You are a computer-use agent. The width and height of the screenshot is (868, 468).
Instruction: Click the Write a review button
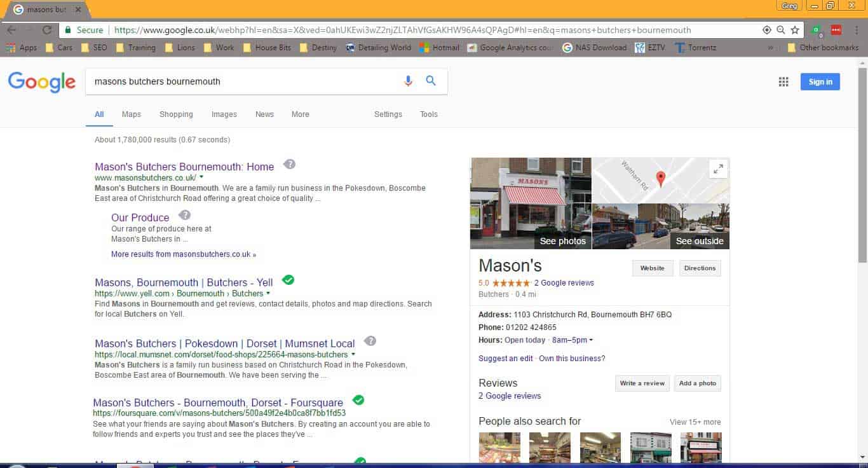click(x=642, y=383)
